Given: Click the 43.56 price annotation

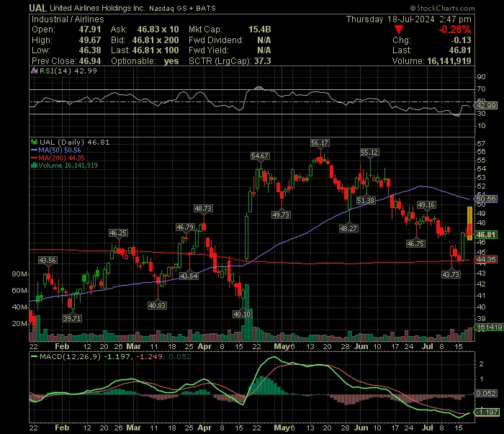Looking at the screenshot, I should [x=48, y=261].
